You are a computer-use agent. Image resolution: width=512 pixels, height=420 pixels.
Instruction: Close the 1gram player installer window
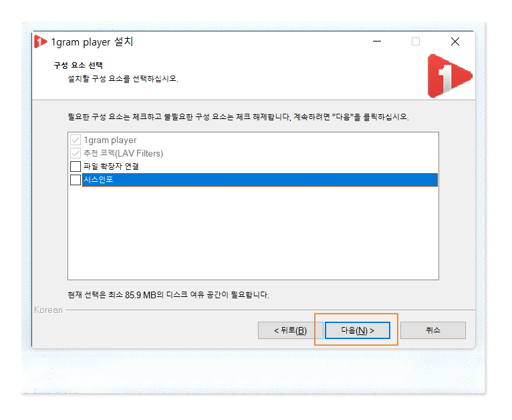tap(455, 41)
